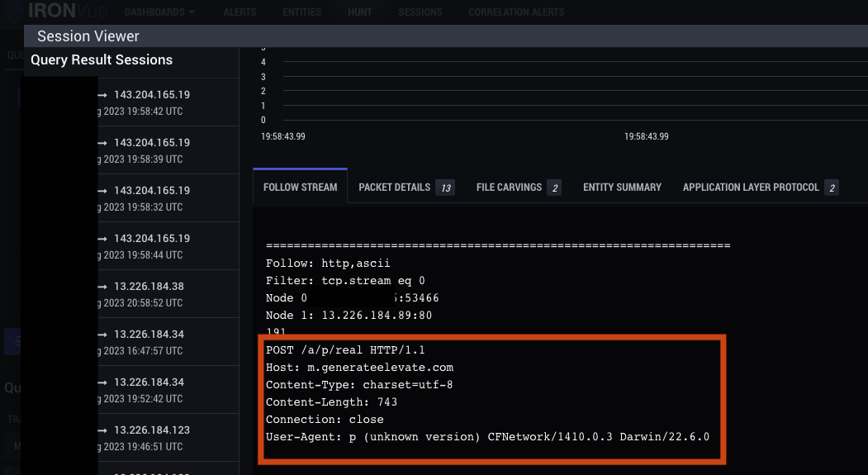This screenshot has width=868, height=475.
Task: Click the badge 13 on Packet Details
Action: (446, 188)
